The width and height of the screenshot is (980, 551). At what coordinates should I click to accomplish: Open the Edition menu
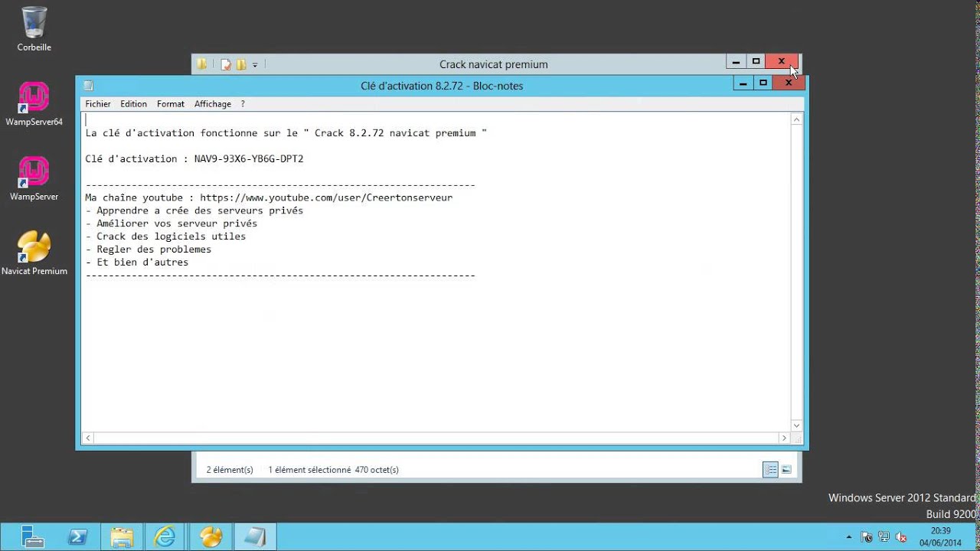(133, 104)
